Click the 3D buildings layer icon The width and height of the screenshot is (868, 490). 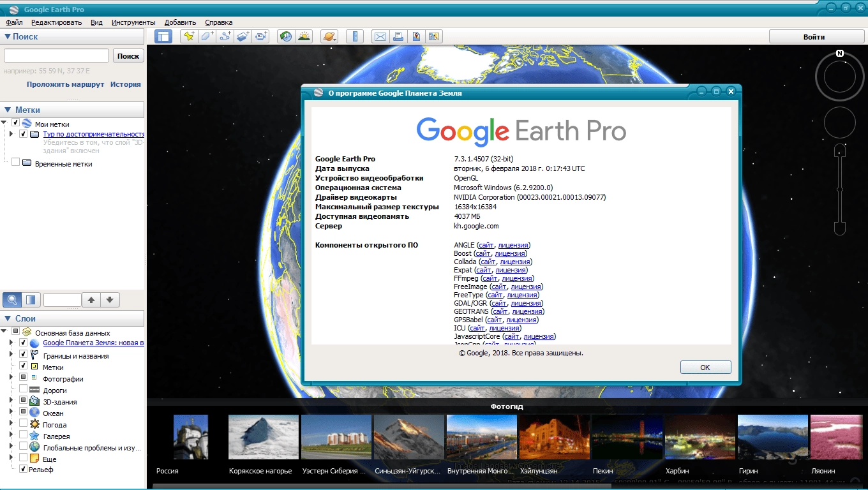34,401
